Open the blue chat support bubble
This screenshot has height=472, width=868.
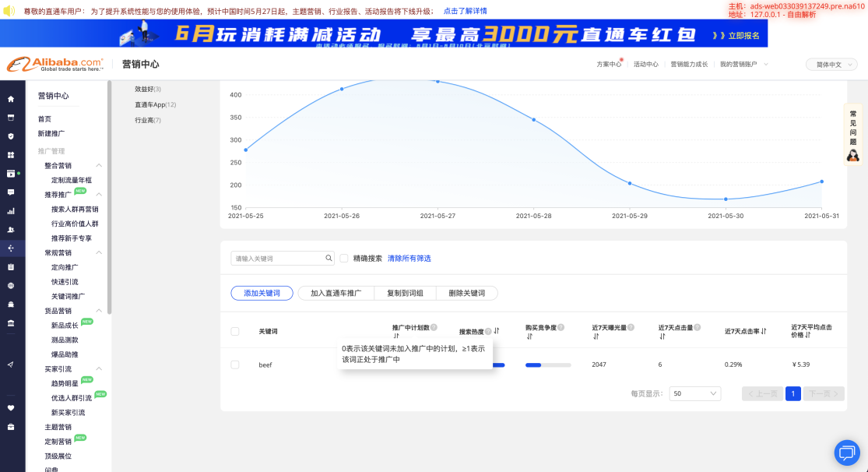point(846,452)
